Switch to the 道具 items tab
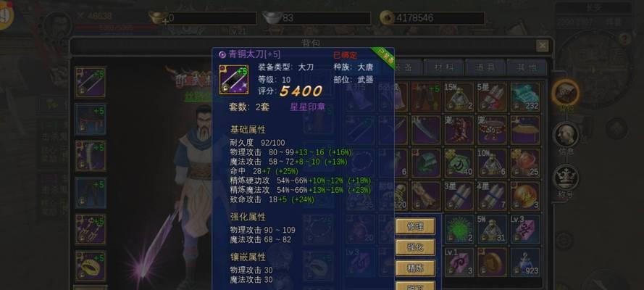 point(485,67)
